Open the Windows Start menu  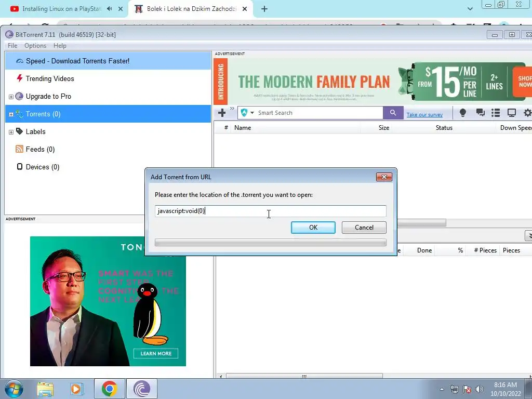(x=14, y=389)
